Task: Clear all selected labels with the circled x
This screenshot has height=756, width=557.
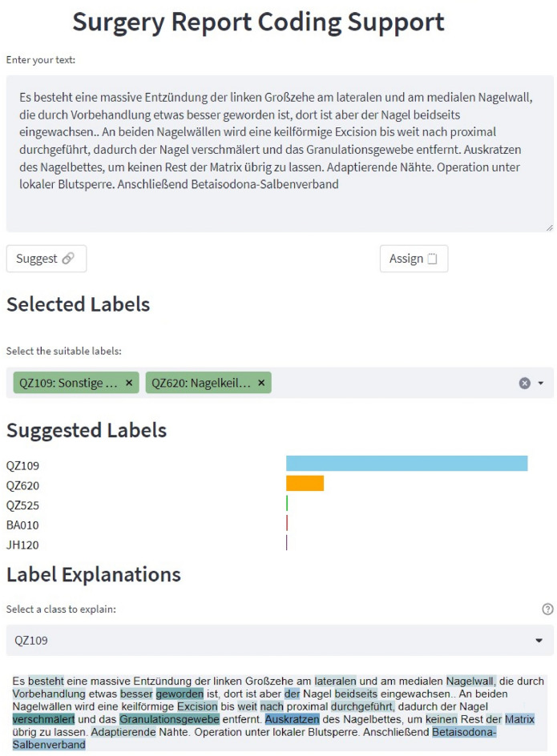Action: [x=525, y=384]
